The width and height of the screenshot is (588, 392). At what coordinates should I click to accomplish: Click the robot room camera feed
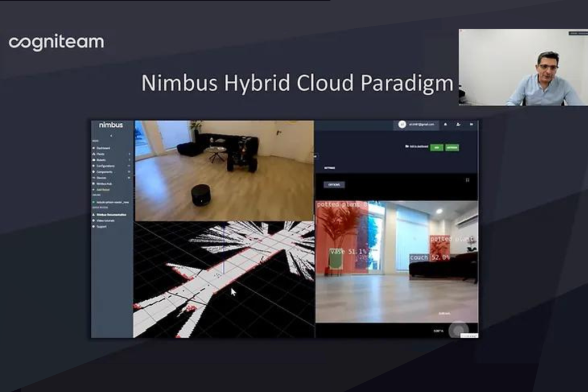(225, 170)
